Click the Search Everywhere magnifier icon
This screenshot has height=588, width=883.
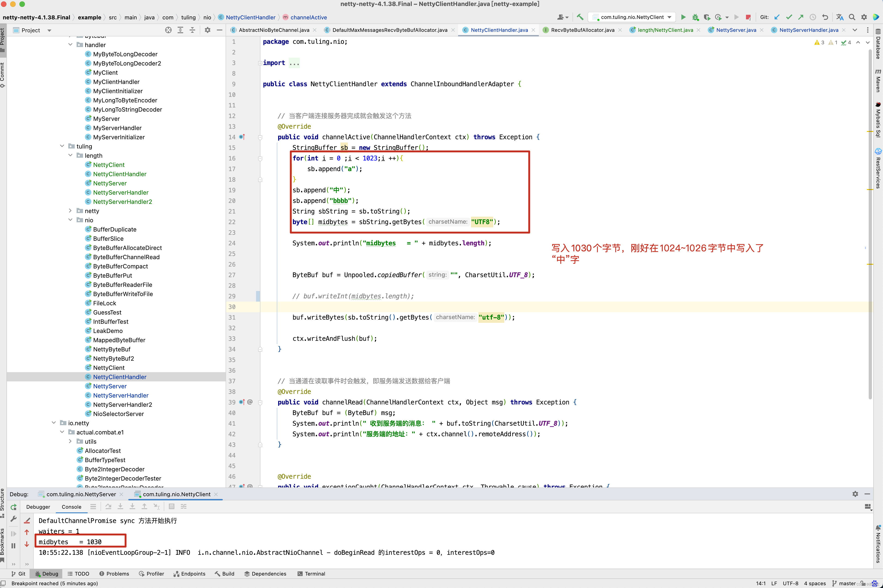coord(852,17)
